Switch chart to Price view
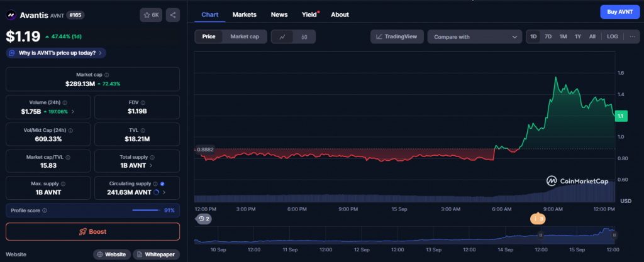The height and width of the screenshot is (262, 644). 209,36
